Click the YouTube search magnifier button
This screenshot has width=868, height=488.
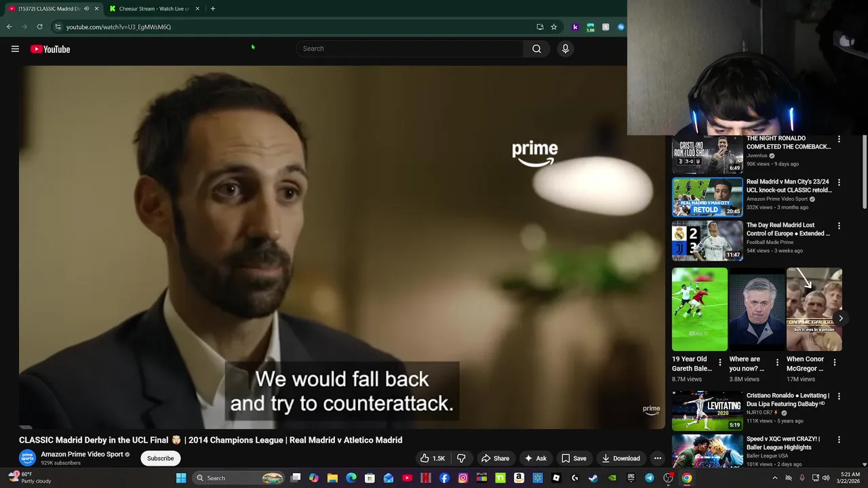536,49
